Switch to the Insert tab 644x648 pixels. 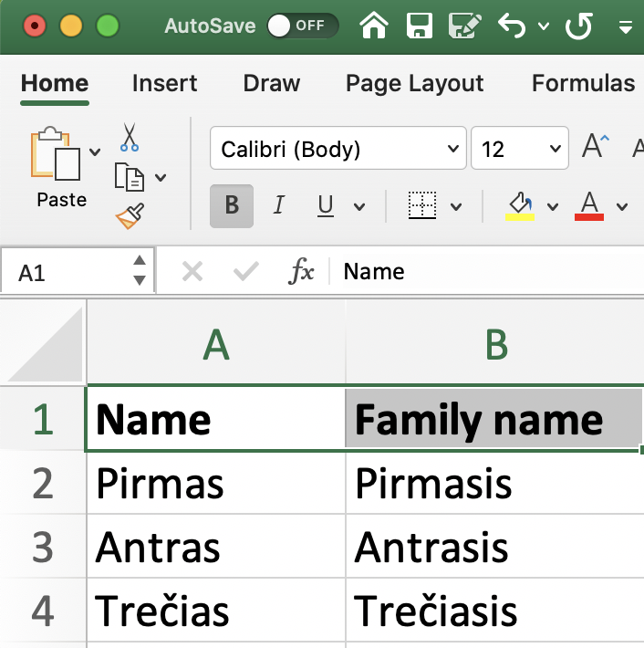(164, 83)
